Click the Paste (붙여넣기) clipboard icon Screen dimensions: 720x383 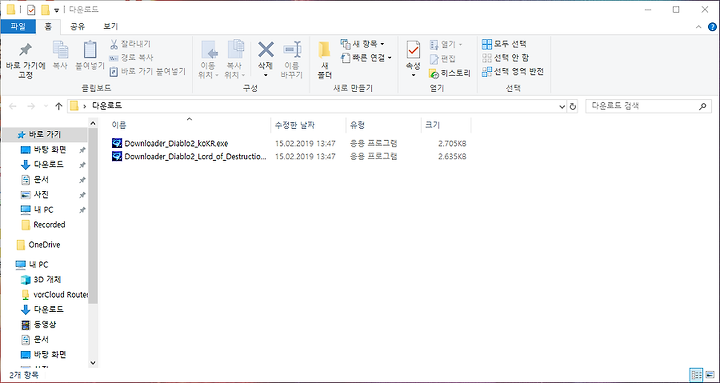coord(90,50)
